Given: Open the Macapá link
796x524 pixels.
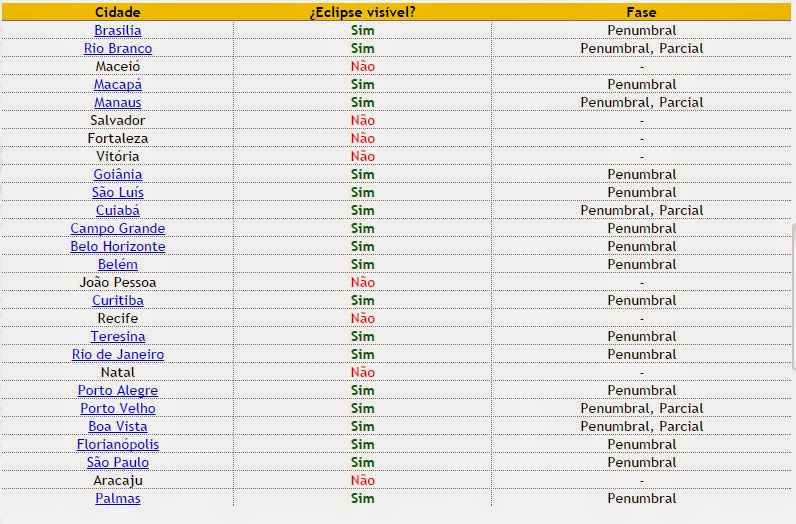Looking at the screenshot, I should click(118, 84).
